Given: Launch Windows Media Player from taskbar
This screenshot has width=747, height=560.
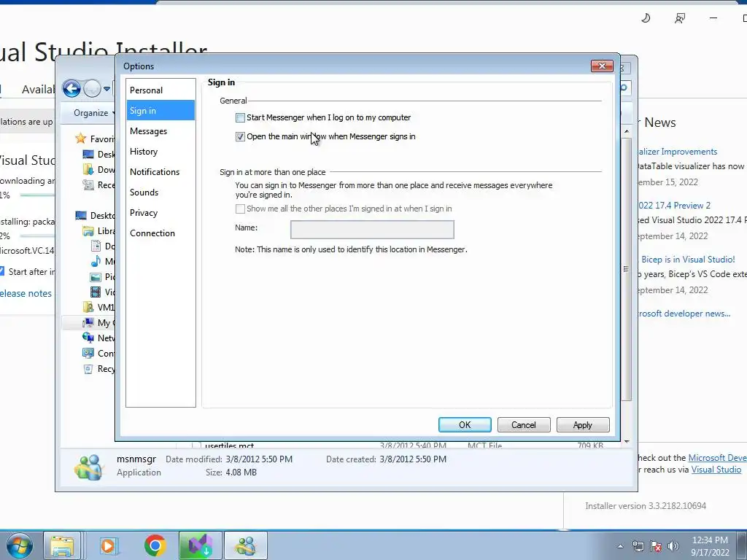Looking at the screenshot, I should 108,545.
